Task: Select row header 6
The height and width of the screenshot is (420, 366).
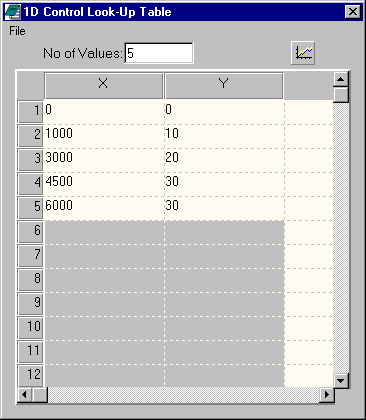Action: [x=30, y=232]
